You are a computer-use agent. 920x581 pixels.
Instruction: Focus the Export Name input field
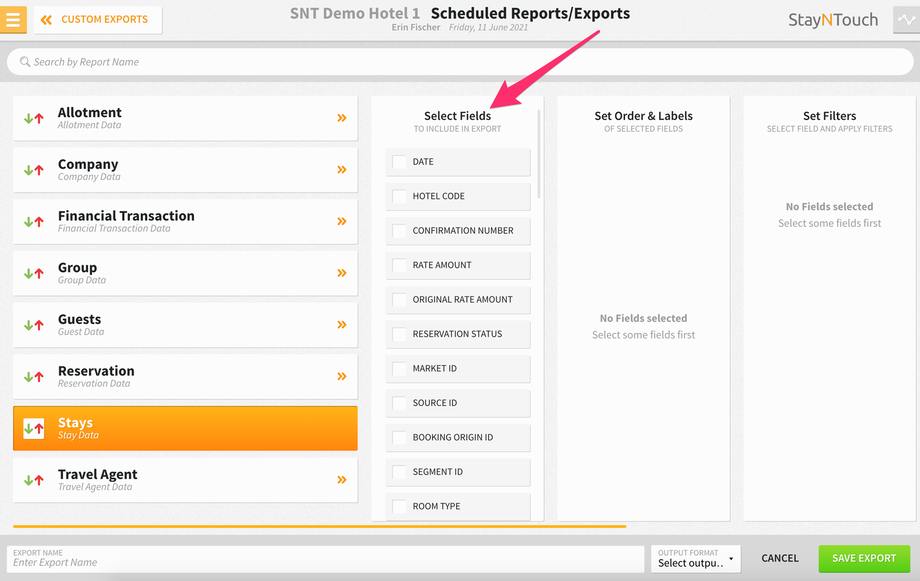326,559
